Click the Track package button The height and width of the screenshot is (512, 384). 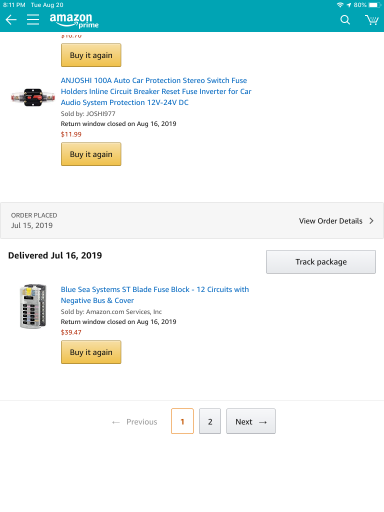pyautogui.click(x=321, y=262)
